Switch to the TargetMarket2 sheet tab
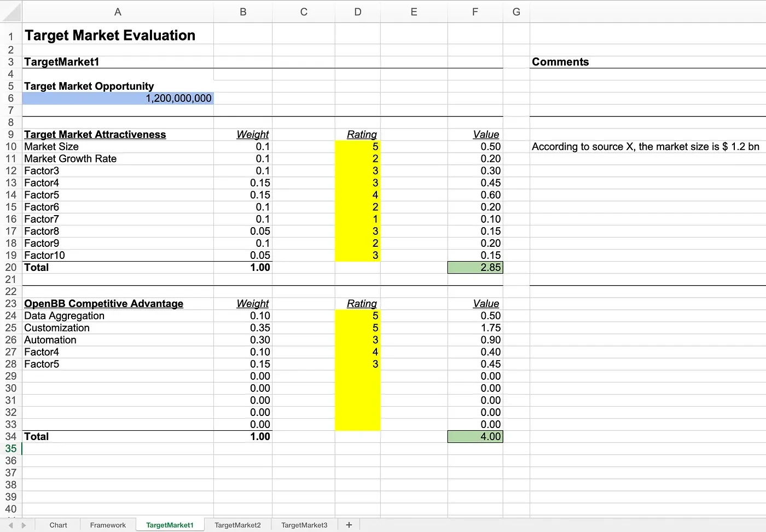The image size is (766, 532). [x=237, y=525]
